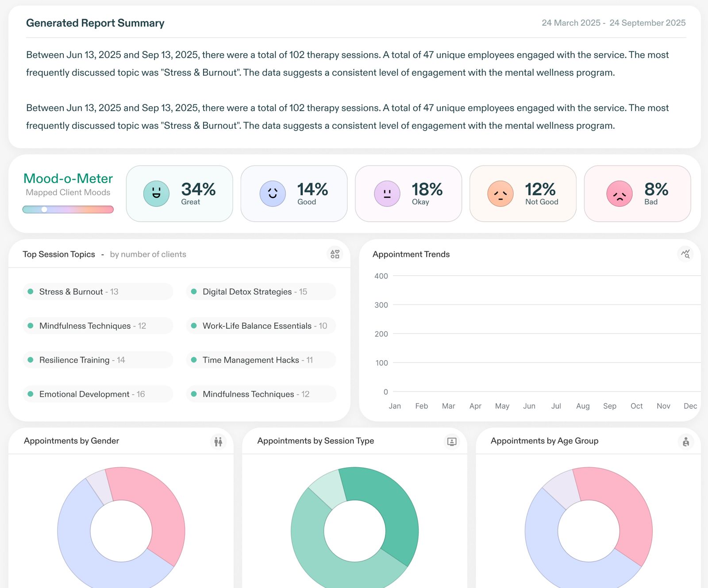Image resolution: width=708 pixels, height=588 pixels.
Task: Click the Appointment Trends chart search icon
Action: [685, 254]
